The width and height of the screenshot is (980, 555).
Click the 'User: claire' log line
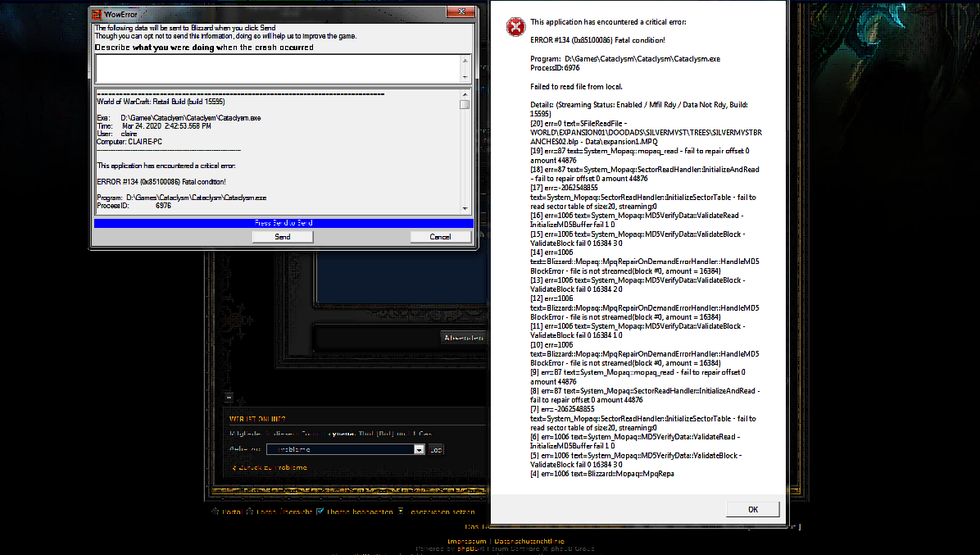(x=117, y=134)
